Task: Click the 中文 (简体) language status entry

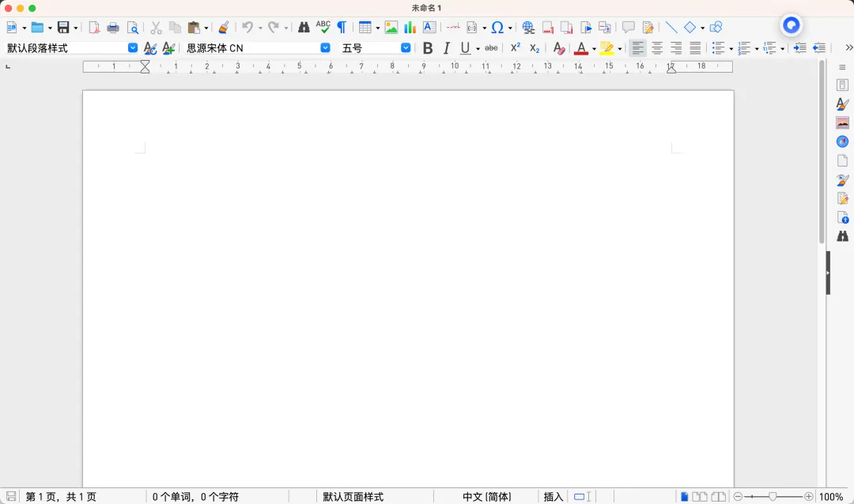Action: point(487,496)
